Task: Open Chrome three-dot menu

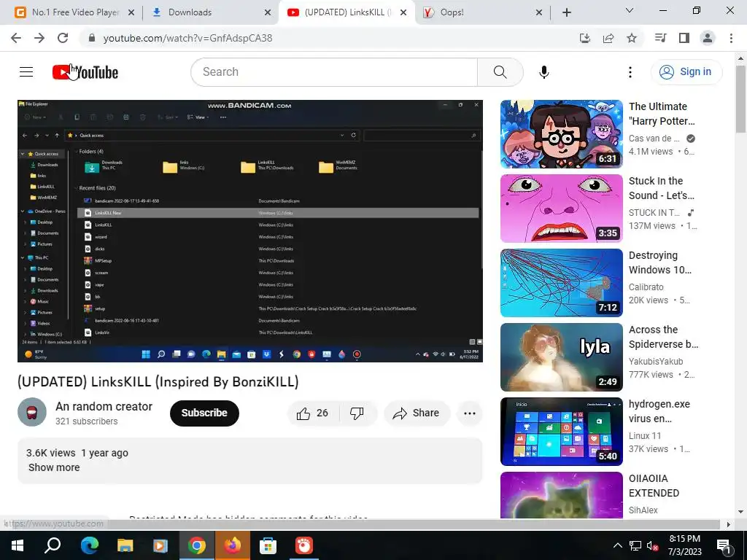Action: click(731, 38)
